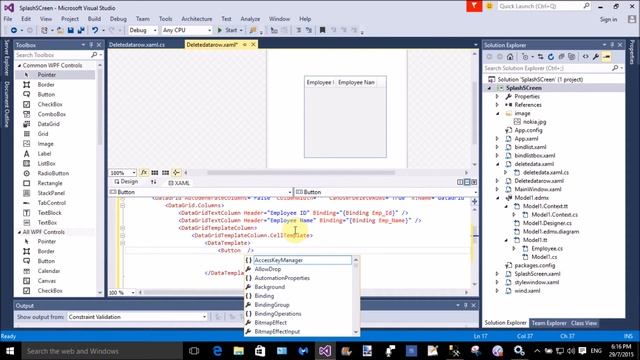Click the Search Toolbox input field
Screen dimensions: 640x360
53,55
